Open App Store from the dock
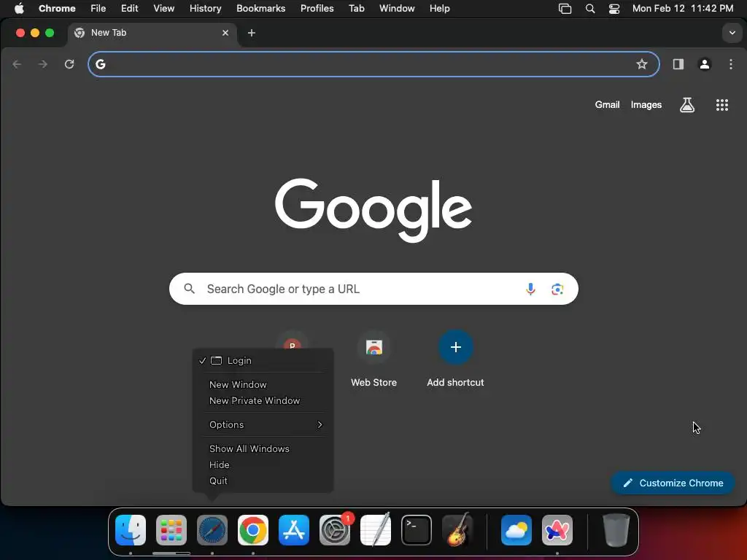The height and width of the screenshot is (560, 747). pos(294,530)
